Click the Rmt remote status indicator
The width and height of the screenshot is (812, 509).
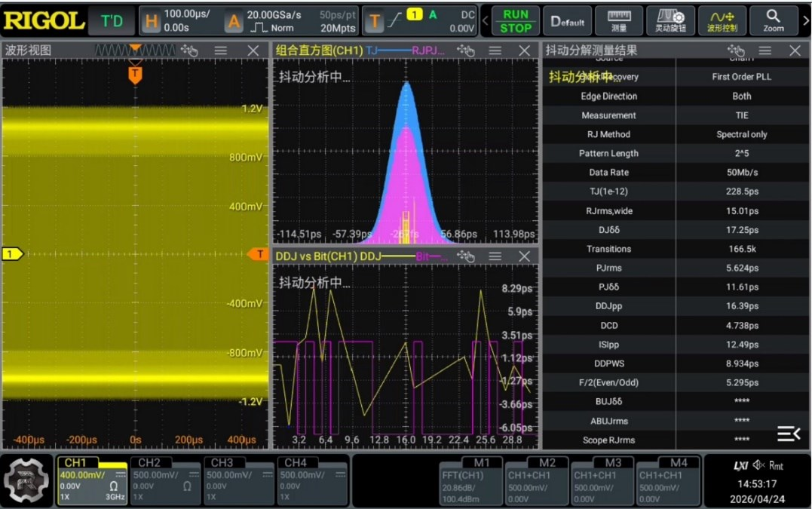(x=776, y=465)
